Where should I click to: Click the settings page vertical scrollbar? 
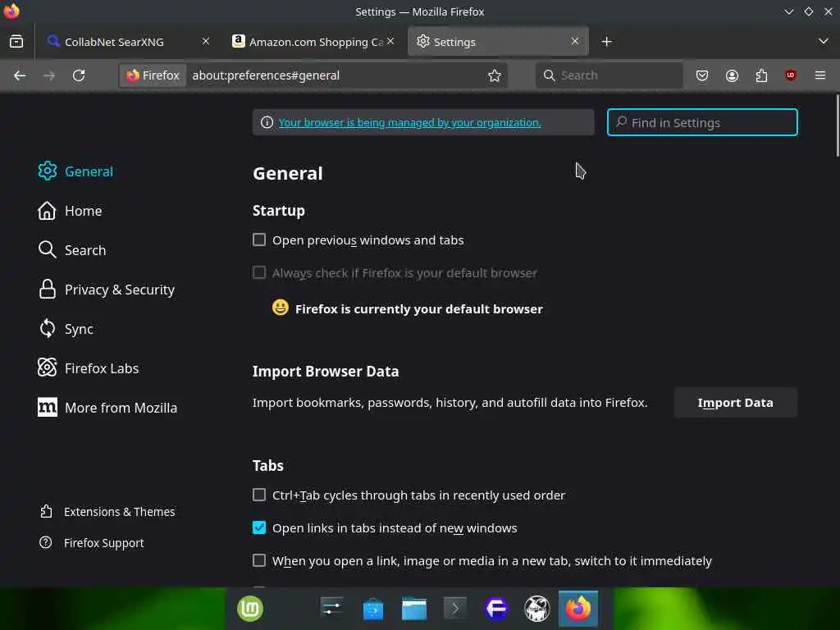(x=837, y=126)
